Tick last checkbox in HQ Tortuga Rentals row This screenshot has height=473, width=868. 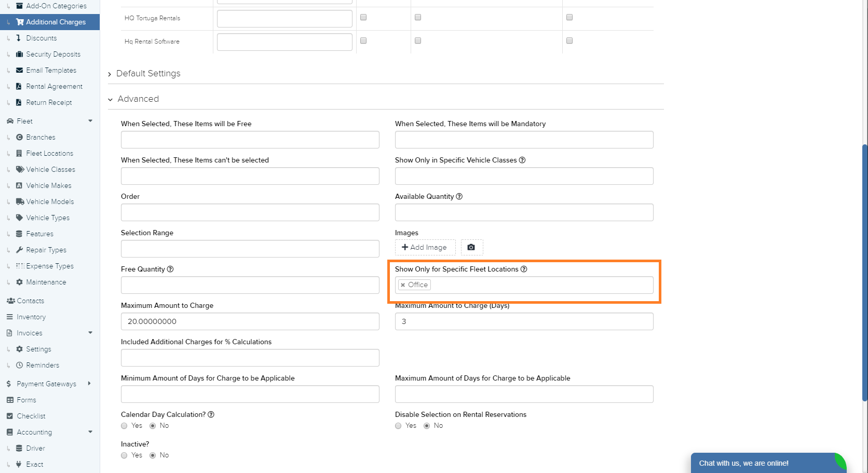point(569,17)
